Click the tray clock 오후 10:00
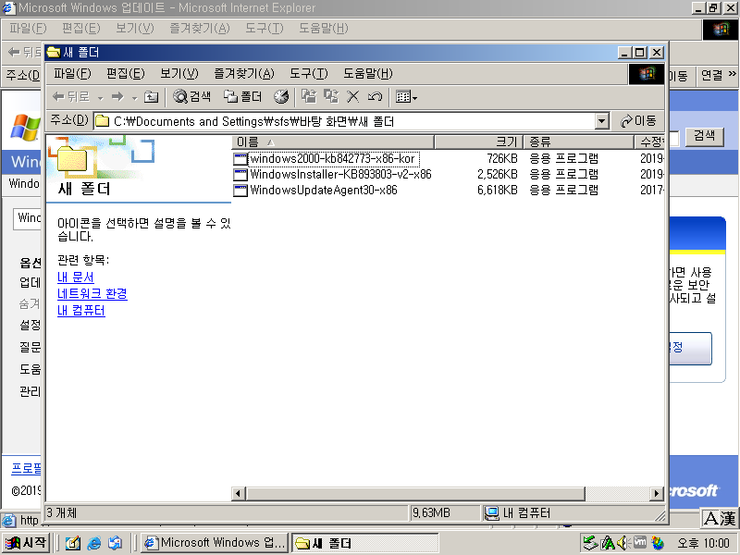The height and width of the screenshot is (555, 740). pyautogui.click(x=704, y=543)
